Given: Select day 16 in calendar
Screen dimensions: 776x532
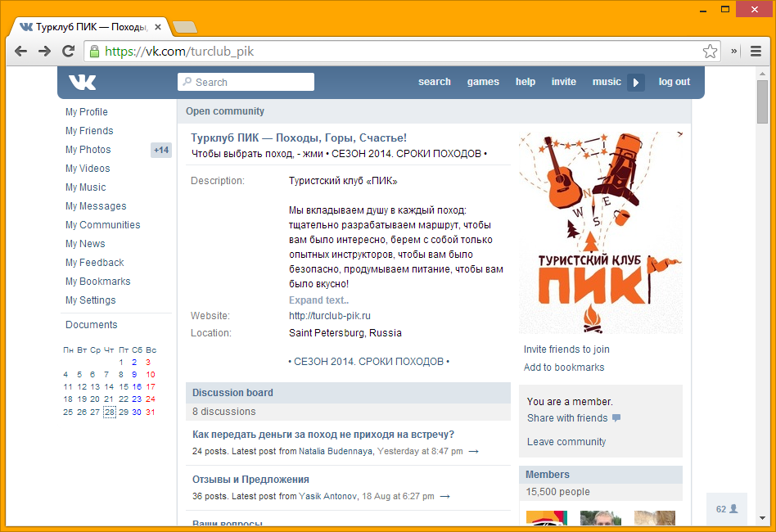Looking at the screenshot, I should coord(137,386).
